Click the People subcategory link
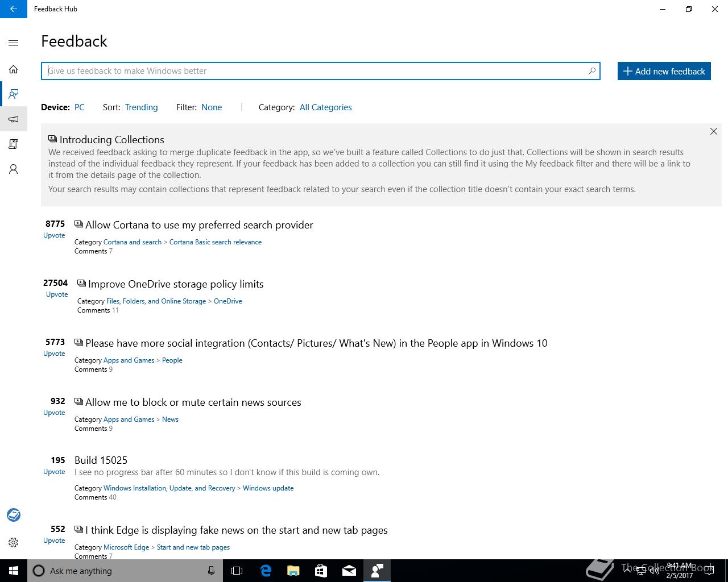The image size is (728, 582). (x=172, y=360)
